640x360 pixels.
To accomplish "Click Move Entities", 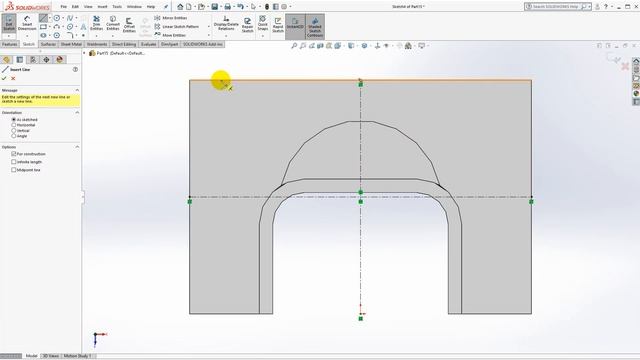I will pos(170,35).
